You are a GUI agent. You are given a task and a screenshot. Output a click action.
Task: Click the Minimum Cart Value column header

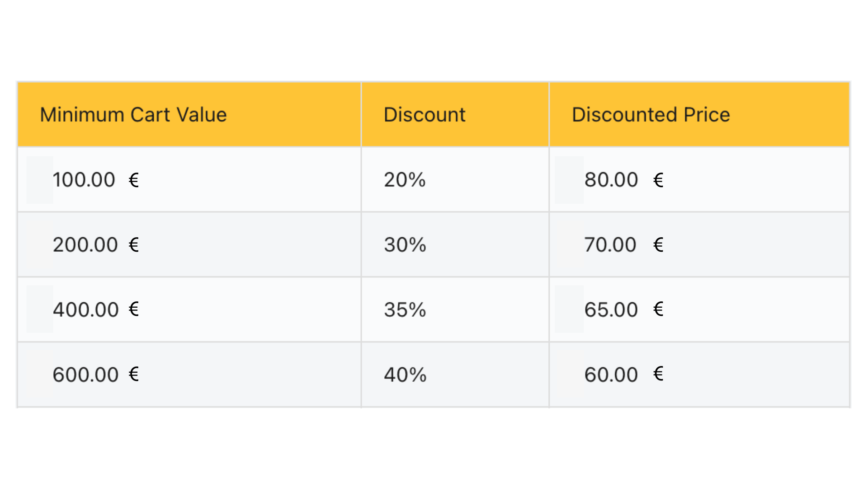pyautogui.click(x=189, y=114)
